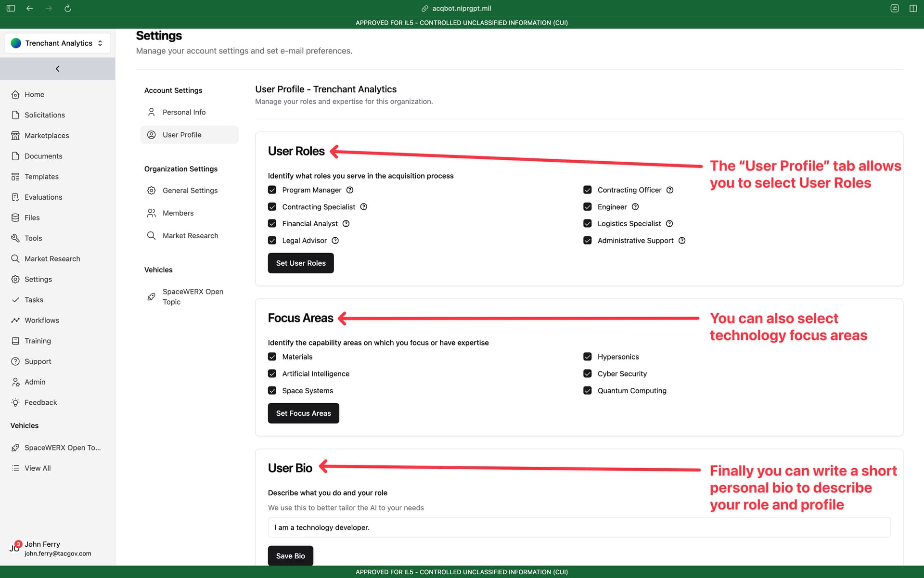Click help icon next to Program Manager
The width and height of the screenshot is (924, 578).
350,190
